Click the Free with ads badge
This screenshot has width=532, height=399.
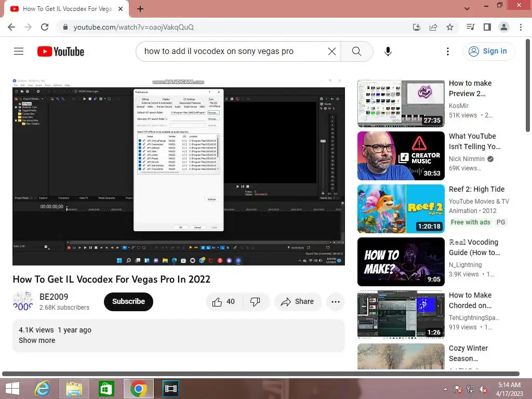(470, 222)
